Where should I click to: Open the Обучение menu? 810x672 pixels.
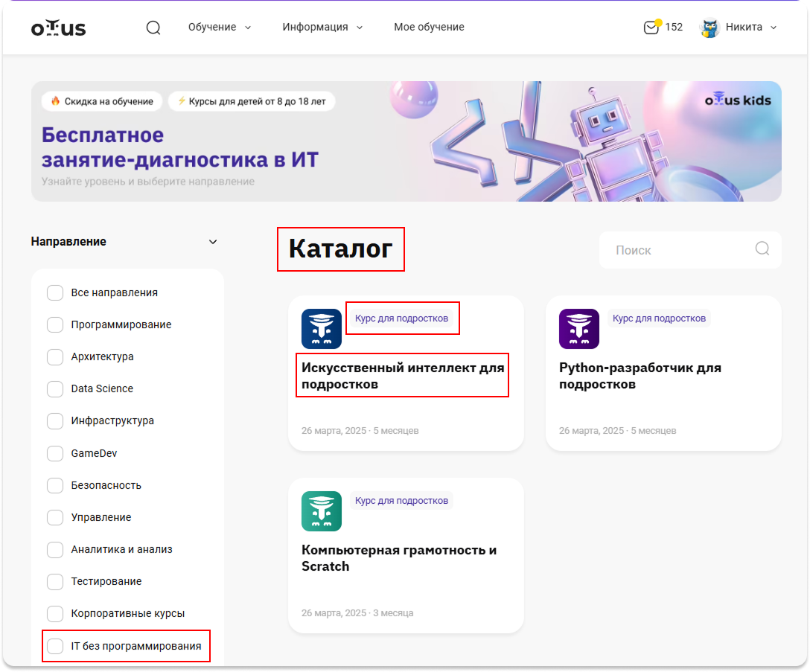212,27
